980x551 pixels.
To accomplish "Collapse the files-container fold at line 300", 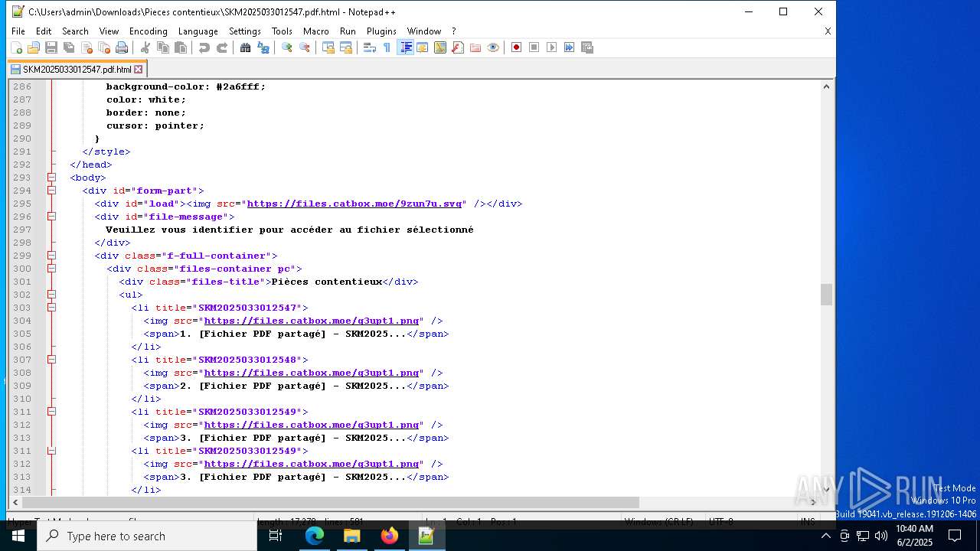I will coord(52,269).
